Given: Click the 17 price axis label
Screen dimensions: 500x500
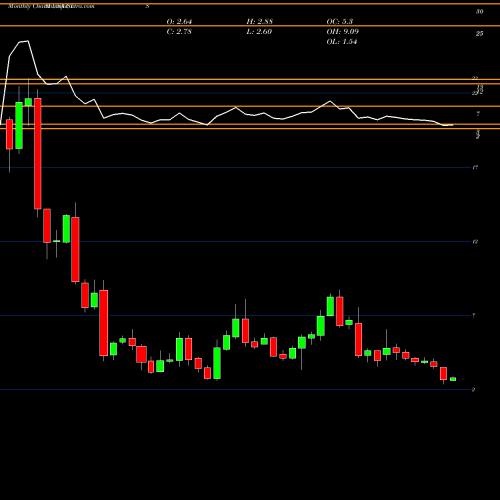Looking at the screenshot, I should pyautogui.click(x=475, y=167).
